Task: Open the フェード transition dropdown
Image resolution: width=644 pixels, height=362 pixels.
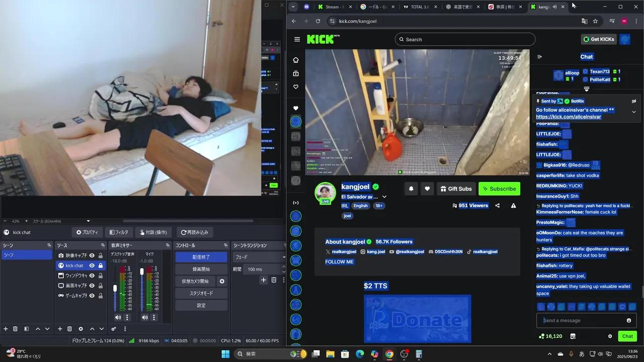Action: tap(260, 257)
